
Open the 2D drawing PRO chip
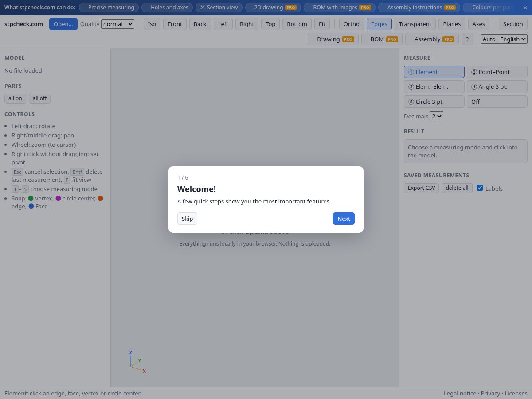click(x=273, y=8)
